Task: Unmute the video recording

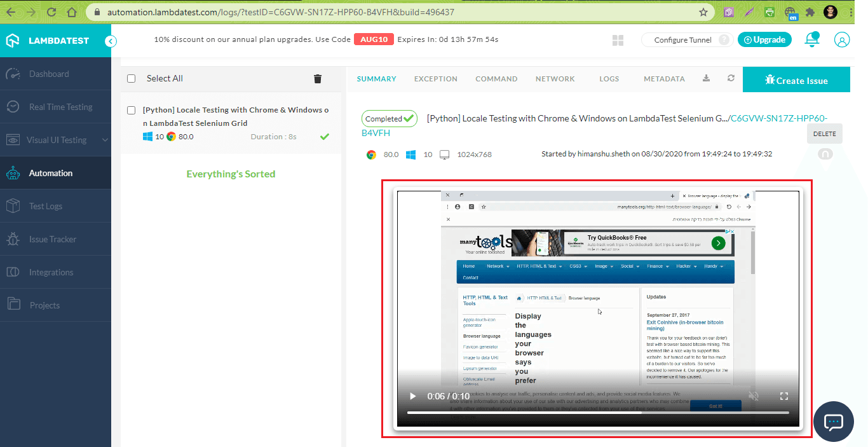Action: 754,395
